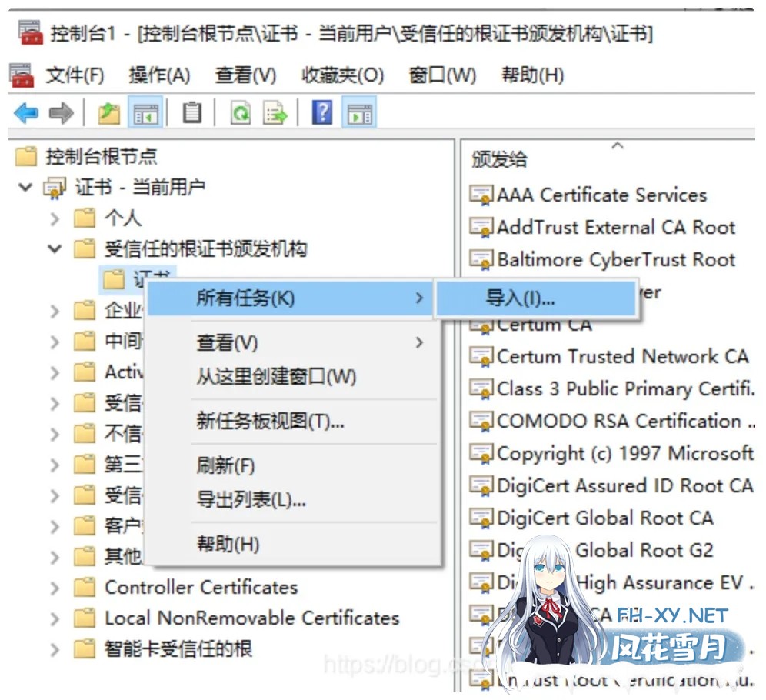Click 导出列表(L)... in the context menu
This screenshot has width=766, height=700.
(251, 499)
